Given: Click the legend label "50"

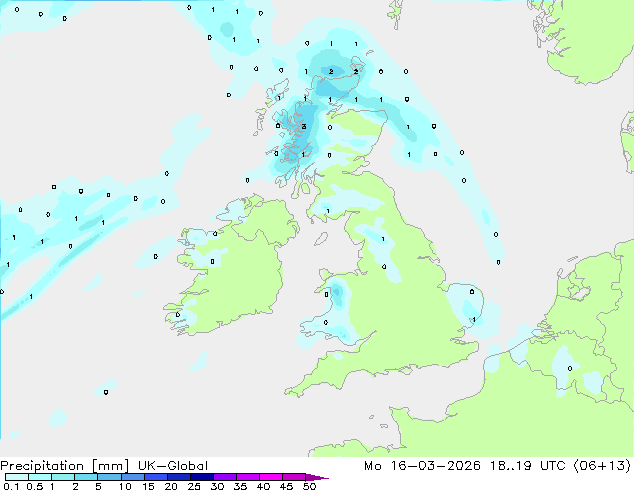Looking at the screenshot, I should point(309,486).
